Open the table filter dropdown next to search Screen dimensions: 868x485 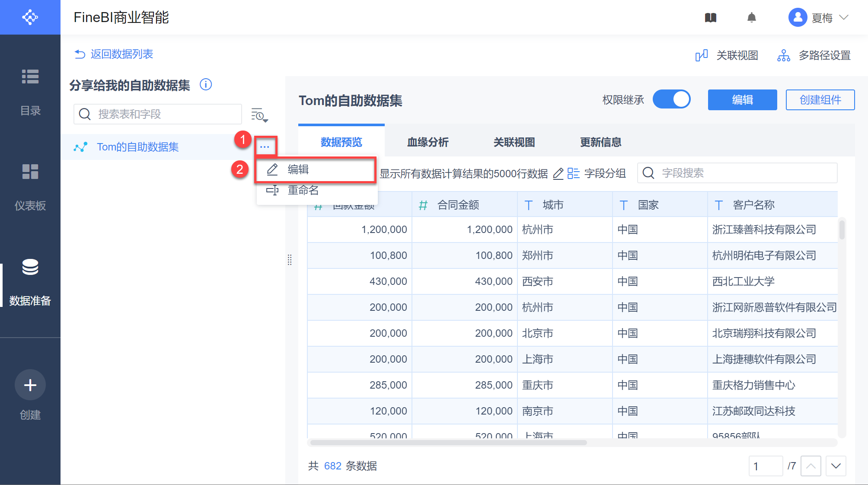[259, 115]
